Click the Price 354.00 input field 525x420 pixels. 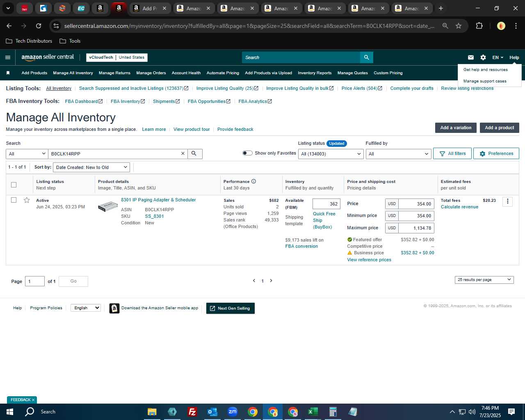tap(416, 204)
